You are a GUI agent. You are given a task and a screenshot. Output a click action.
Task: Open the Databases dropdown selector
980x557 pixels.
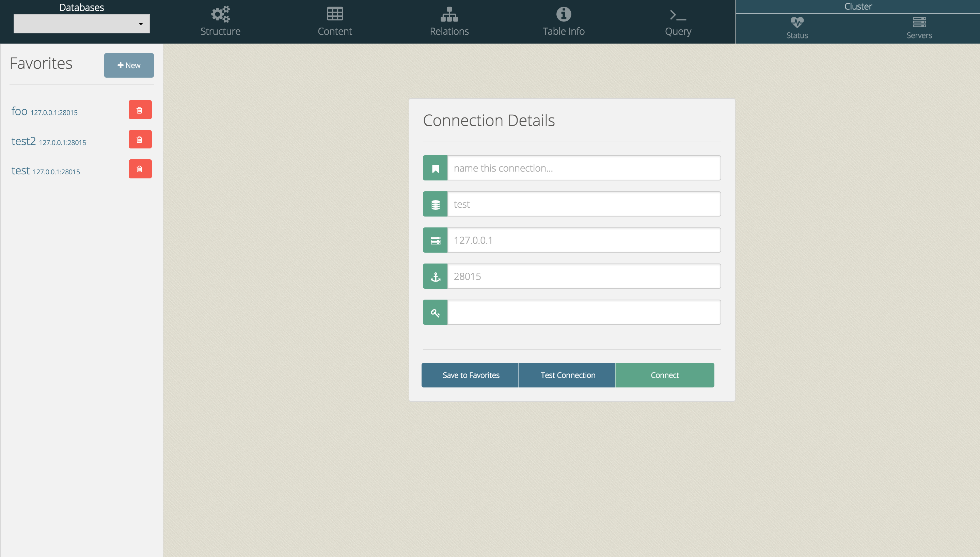(x=81, y=24)
